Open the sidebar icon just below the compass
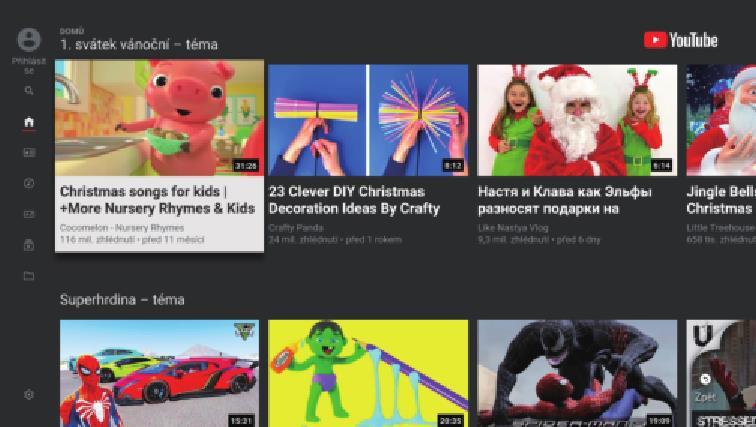Screen dimensions: 756x427 click(29, 214)
